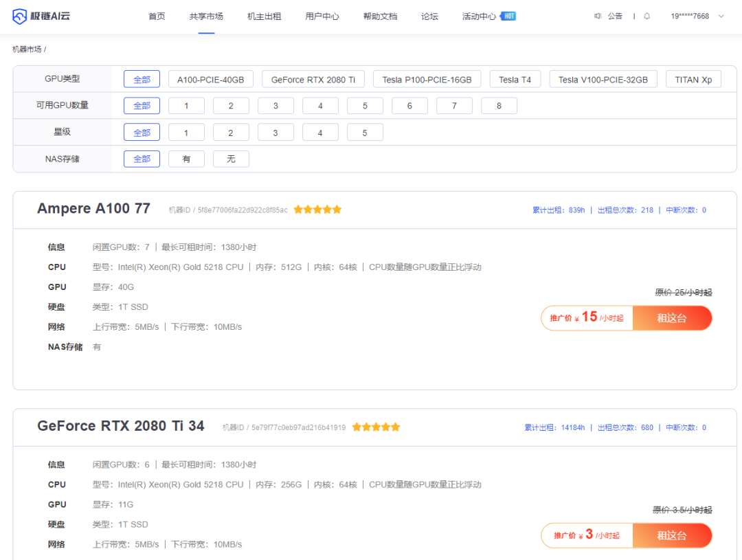Image resolution: width=742 pixels, height=560 pixels.
Task: Click the star rating of Ampere A100 77
Action: [x=317, y=210]
